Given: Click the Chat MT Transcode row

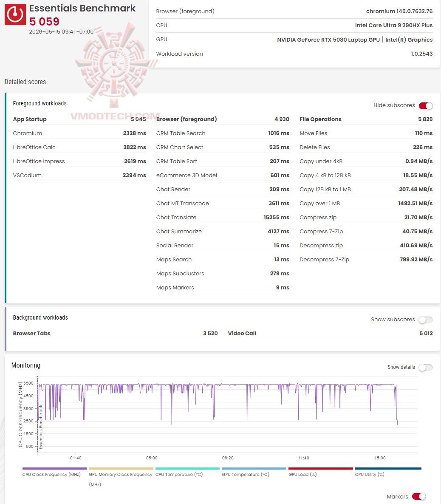Looking at the screenshot, I should (223, 204).
